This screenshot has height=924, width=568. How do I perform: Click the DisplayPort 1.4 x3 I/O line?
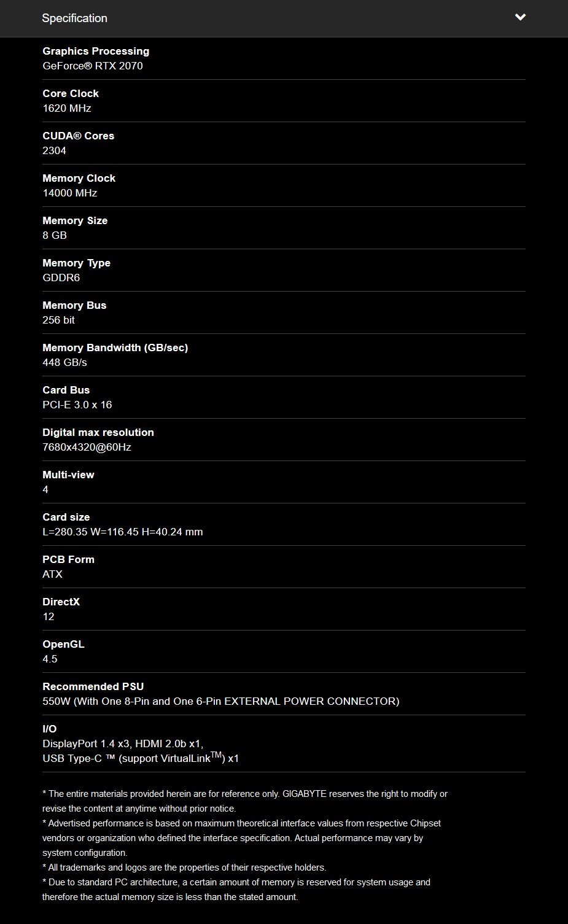(123, 743)
